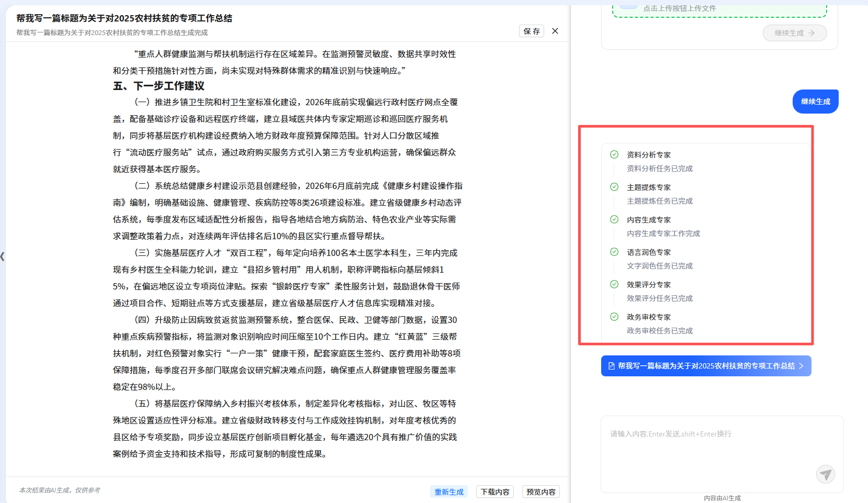Click 重新生成 to regenerate content
868x503 pixels.
[x=449, y=491]
